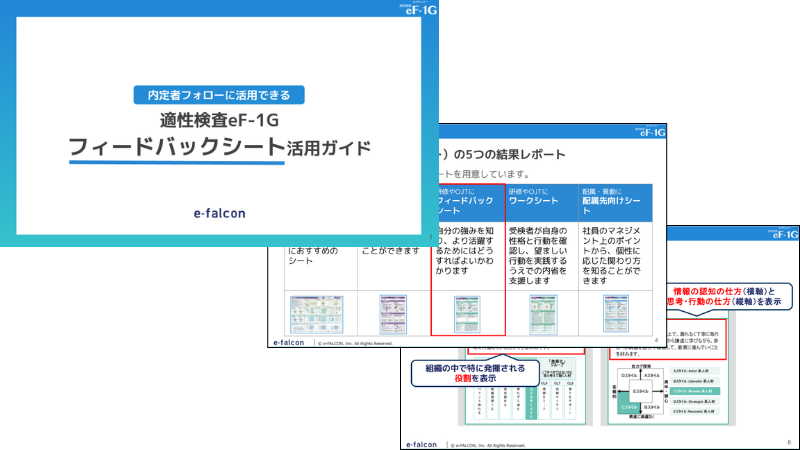Screen dimensions: 800x450
Task: Select the copyright text on the back slide
Action: (x=488, y=446)
